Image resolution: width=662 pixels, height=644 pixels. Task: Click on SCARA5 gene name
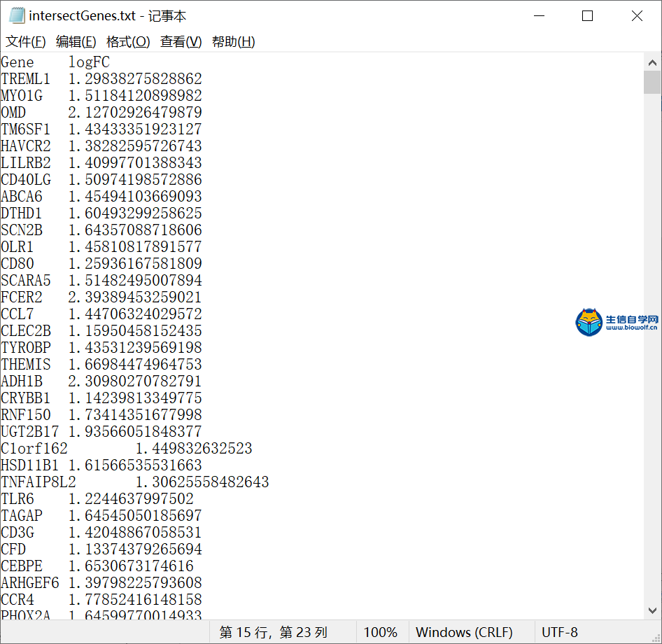[26, 281]
